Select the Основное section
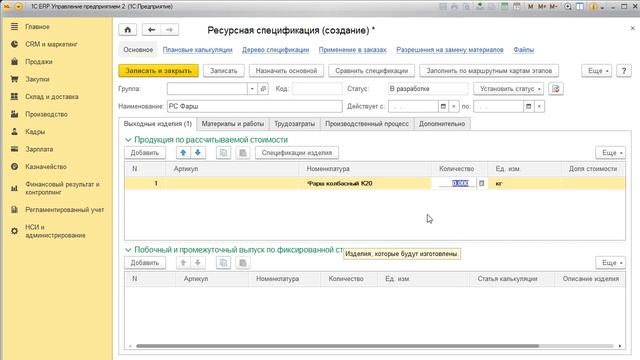640x360 pixels. click(x=138, y=50)
